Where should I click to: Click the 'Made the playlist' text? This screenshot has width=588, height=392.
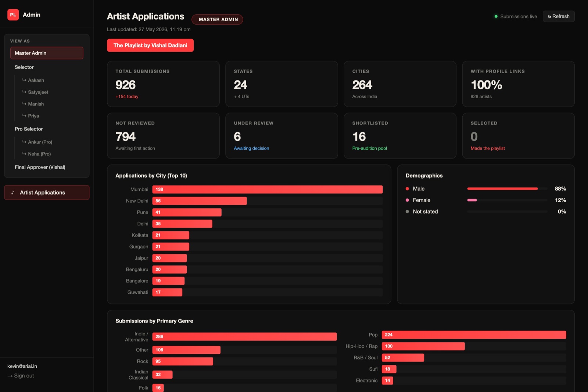488,148
